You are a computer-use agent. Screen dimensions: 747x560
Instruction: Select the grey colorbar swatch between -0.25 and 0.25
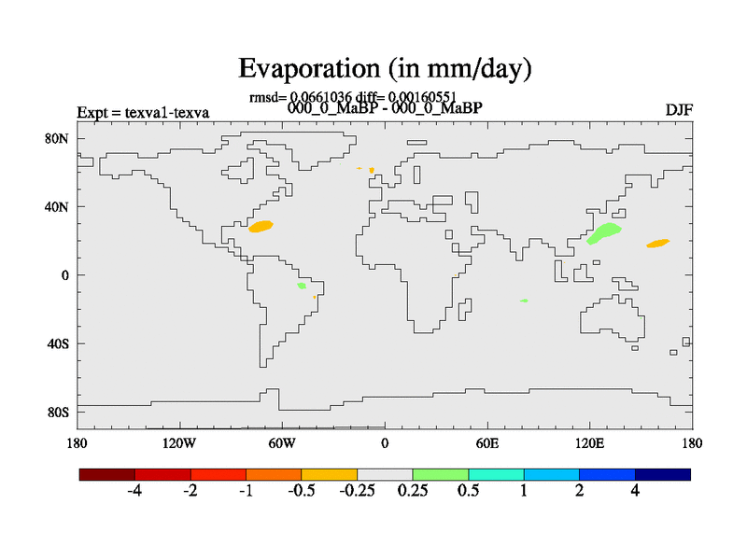(x=385, y=475)
